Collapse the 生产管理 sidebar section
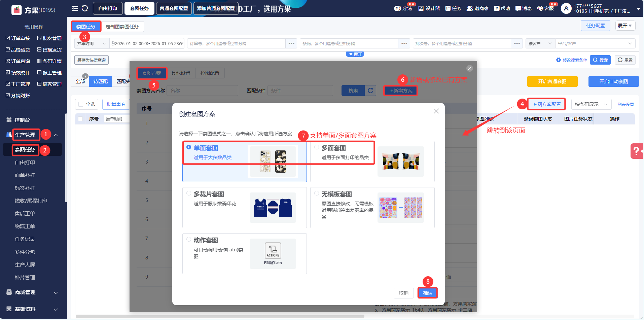Viewport: 644px width, 320px height. click(x=56, y=135)
